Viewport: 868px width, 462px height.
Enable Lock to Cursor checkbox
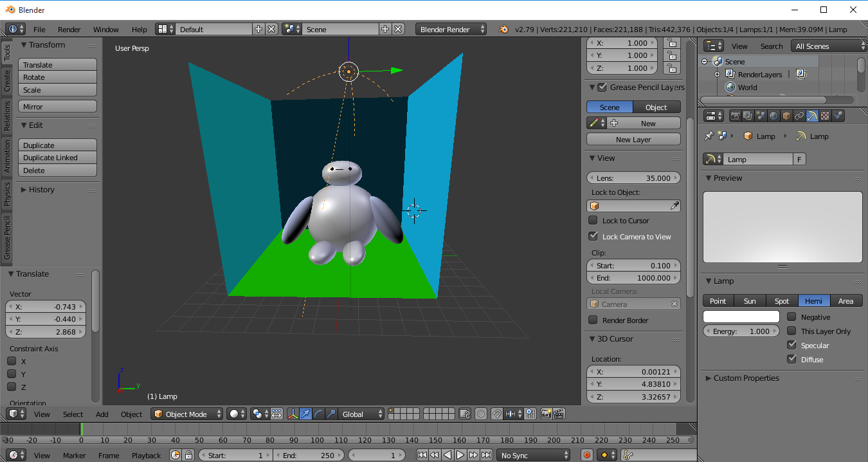pos(593,220)
